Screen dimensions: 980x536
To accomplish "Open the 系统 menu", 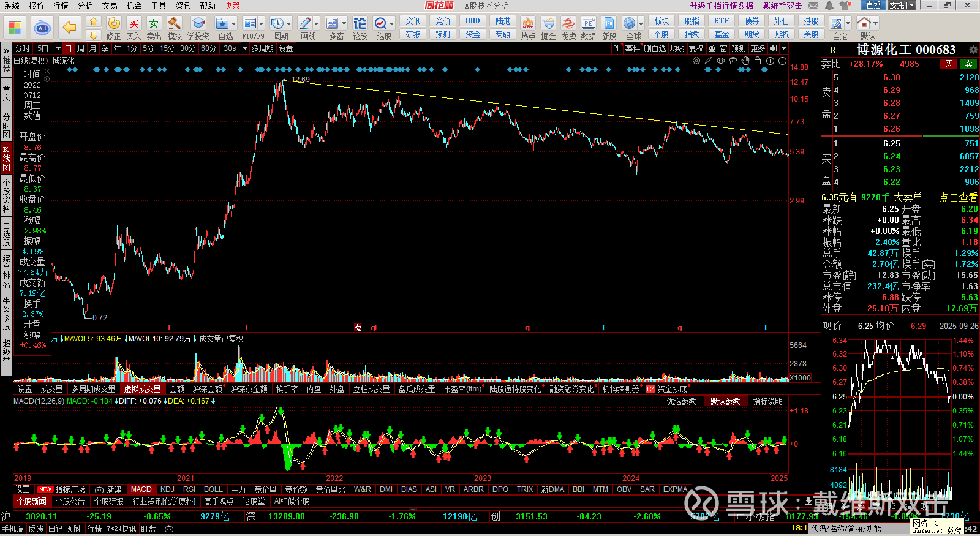I will 12,6.
